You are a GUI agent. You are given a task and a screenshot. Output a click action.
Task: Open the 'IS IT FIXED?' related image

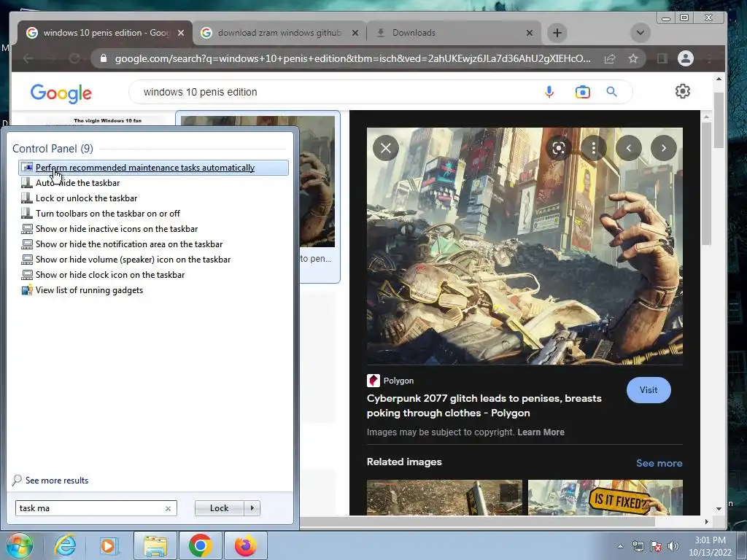pos(605,497)
